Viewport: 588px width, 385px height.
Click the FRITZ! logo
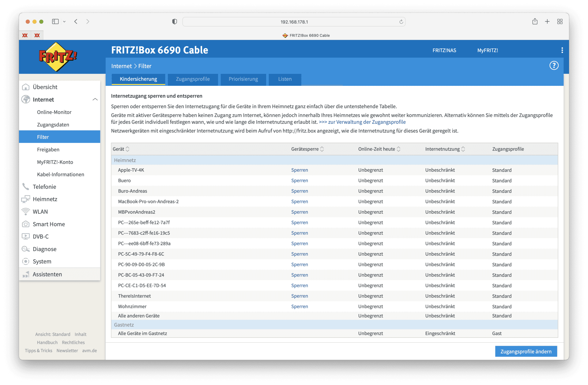[58, 57]
